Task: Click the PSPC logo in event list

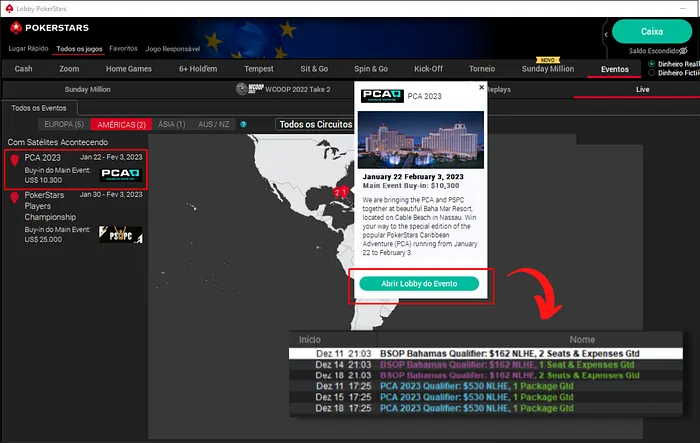Action: 121,234
